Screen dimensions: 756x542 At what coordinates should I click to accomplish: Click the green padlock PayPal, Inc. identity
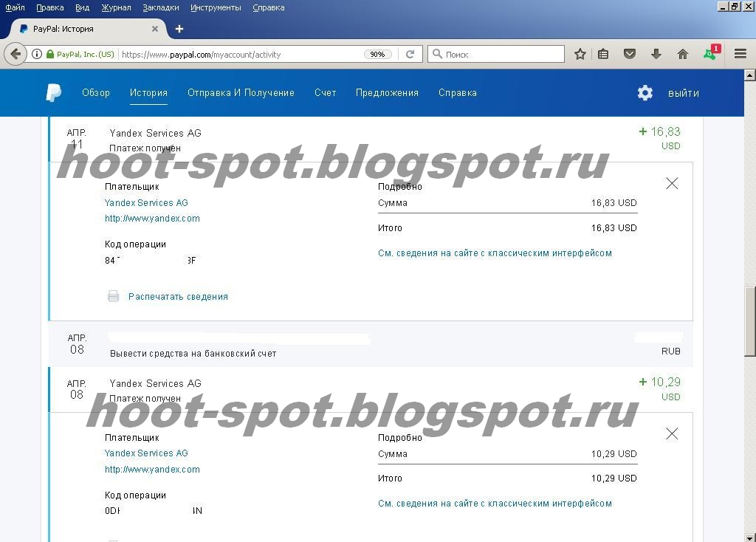[x=80, y=54]
